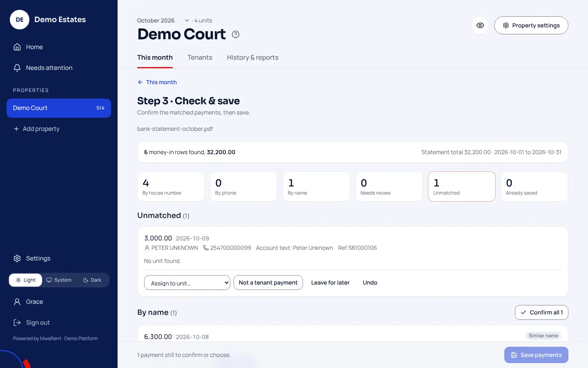Open Property settings

point(531,25)
